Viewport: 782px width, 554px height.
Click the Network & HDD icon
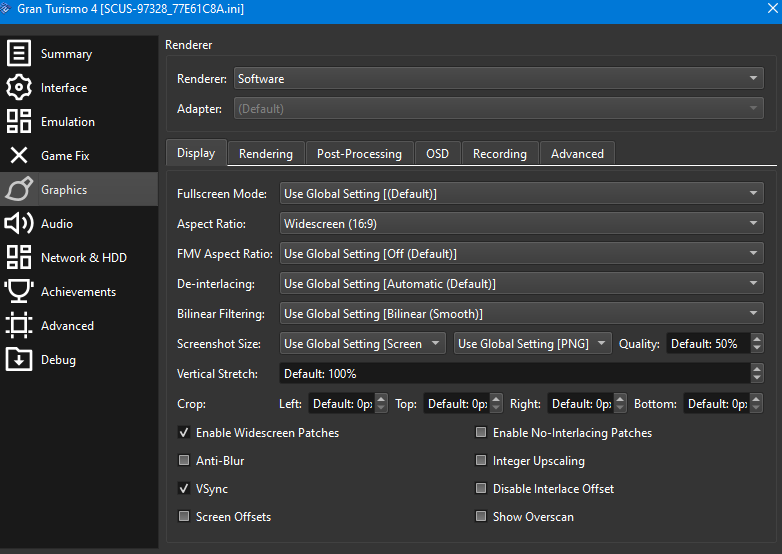19,257
